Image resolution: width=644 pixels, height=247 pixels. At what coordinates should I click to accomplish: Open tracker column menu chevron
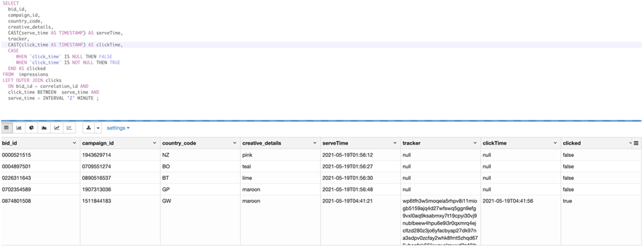(x=475, y=143)
